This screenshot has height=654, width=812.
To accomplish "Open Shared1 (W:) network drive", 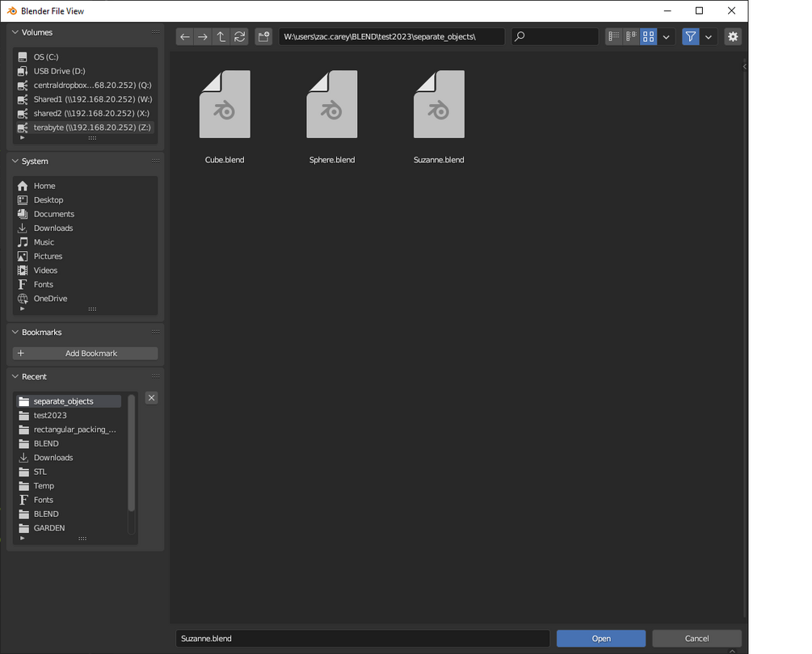I will pyautogui.click(x=85, y=99).
